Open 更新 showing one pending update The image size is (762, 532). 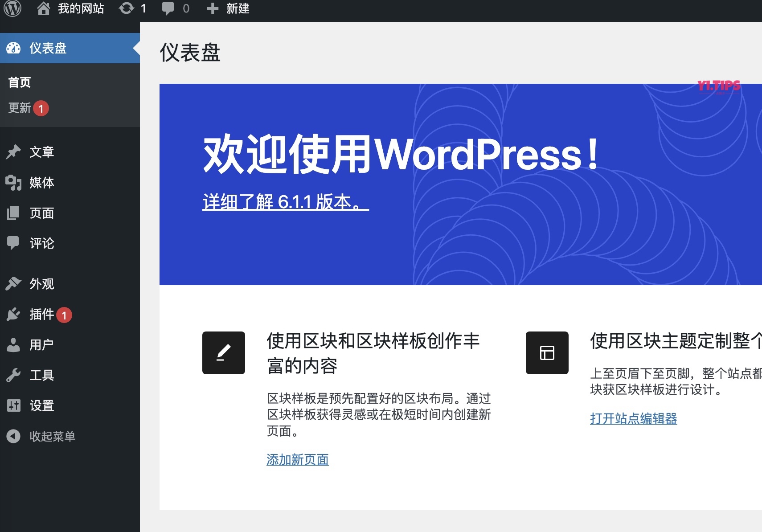coord(20,108)
